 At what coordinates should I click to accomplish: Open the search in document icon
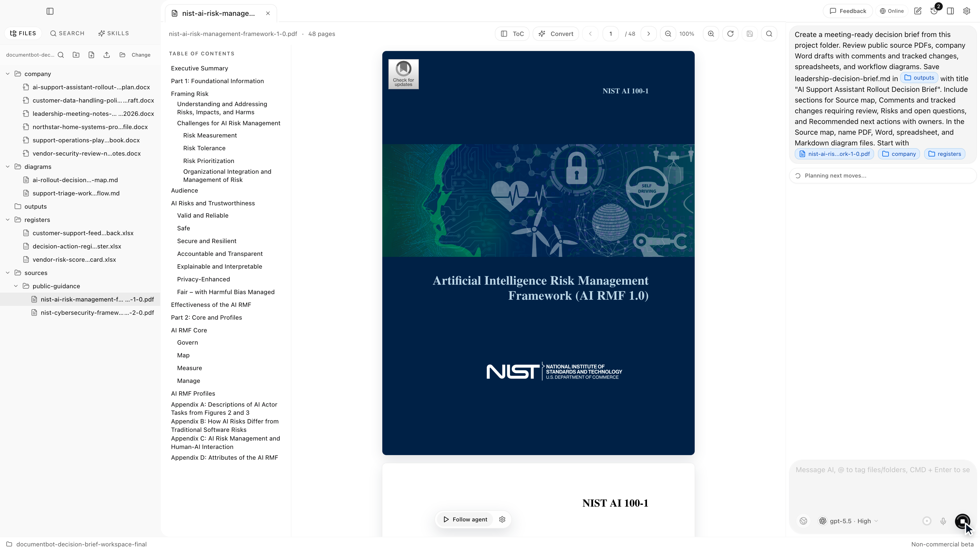pyautogui.click(x=769, y=34)
